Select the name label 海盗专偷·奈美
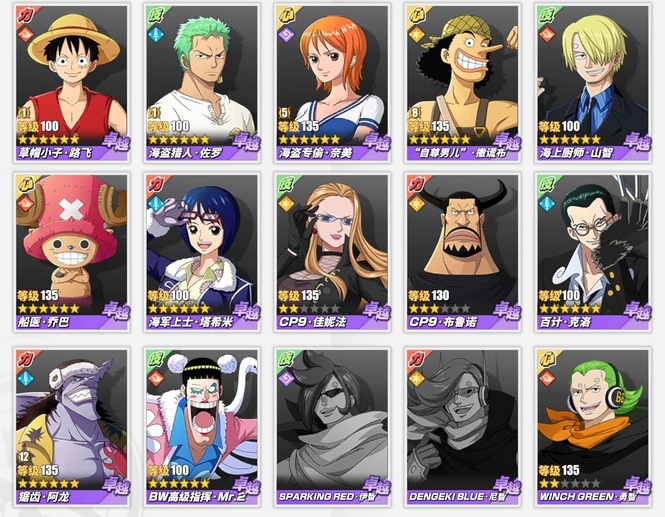Screen dimensions: 665x517 (316, 153)
